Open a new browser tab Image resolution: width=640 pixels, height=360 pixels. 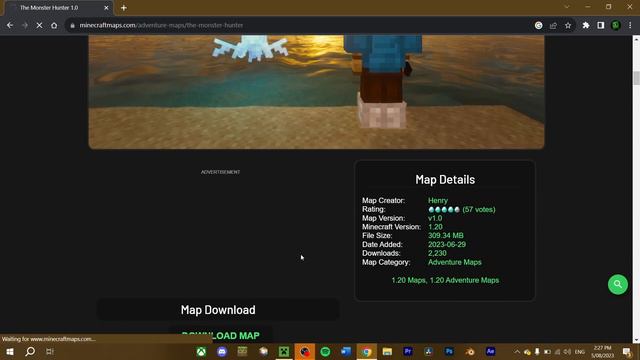[124, 8]
